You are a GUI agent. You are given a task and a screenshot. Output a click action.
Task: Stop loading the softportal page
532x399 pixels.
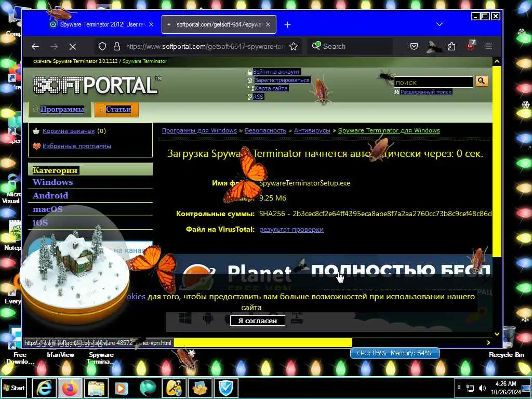tap(73, 46)
